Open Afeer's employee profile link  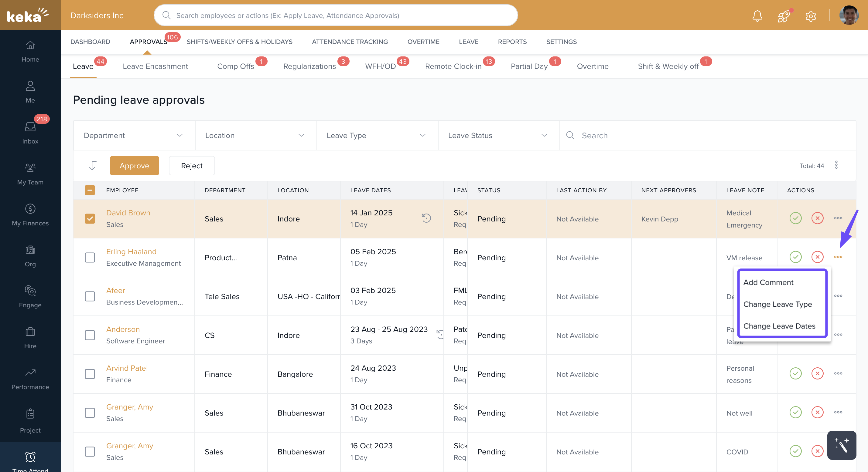pos(116,290)
